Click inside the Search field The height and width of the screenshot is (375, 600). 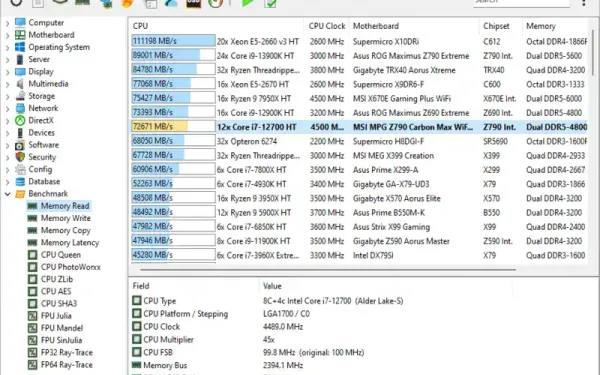tap(521, 2)
